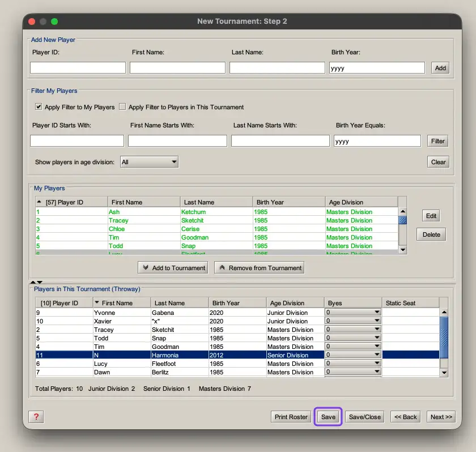Sort My Players by Last Name column

pos(216,202)
